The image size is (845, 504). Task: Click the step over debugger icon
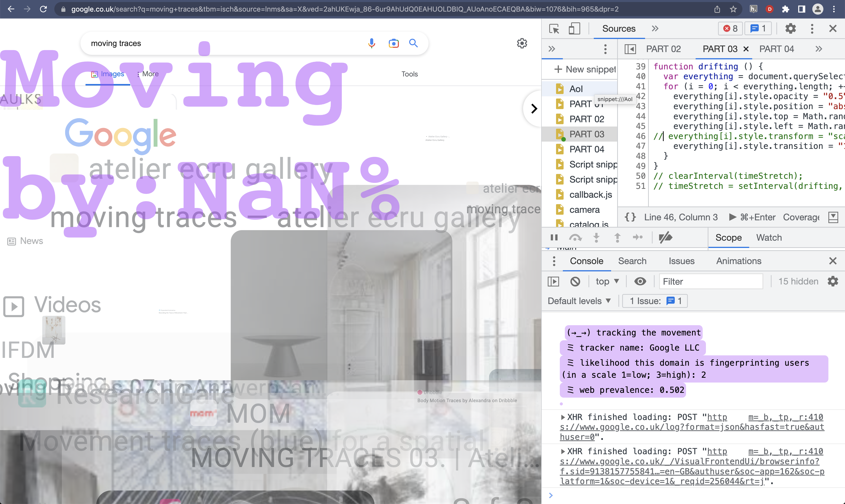click(x=575, y=237)
